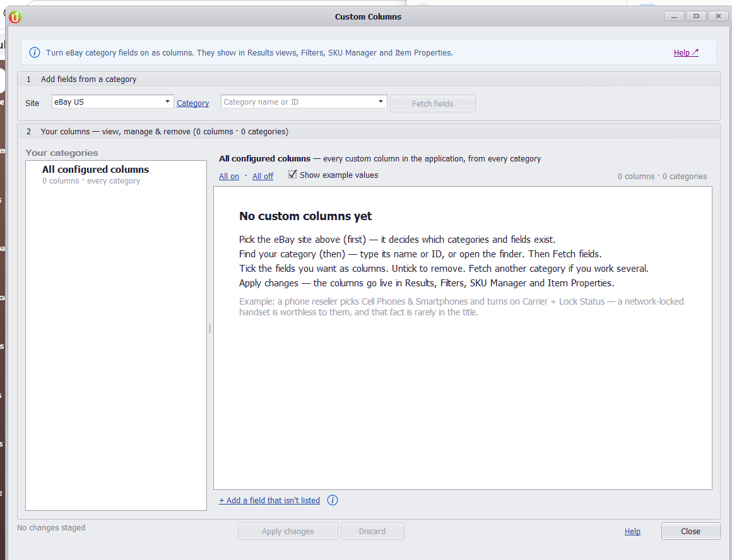Click the 'No custom columns yet' heading
The height and width of the screenshot is (560, 732).
(x=305, y=216)
